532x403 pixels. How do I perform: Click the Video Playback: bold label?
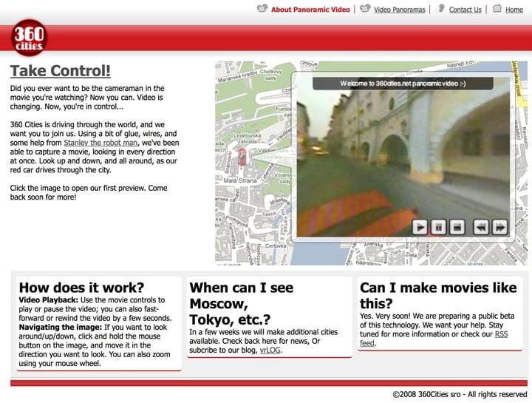49,299
